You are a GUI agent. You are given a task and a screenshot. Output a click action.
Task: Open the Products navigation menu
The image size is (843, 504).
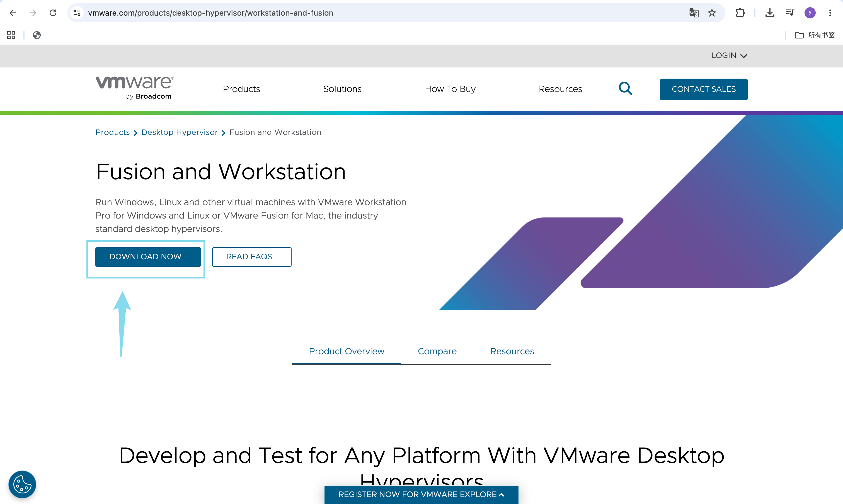tap(241, 89)
